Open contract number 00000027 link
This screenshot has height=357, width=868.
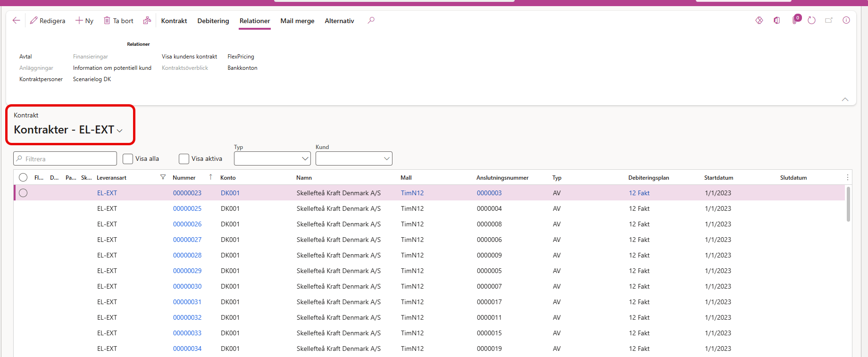coord(187,240)
